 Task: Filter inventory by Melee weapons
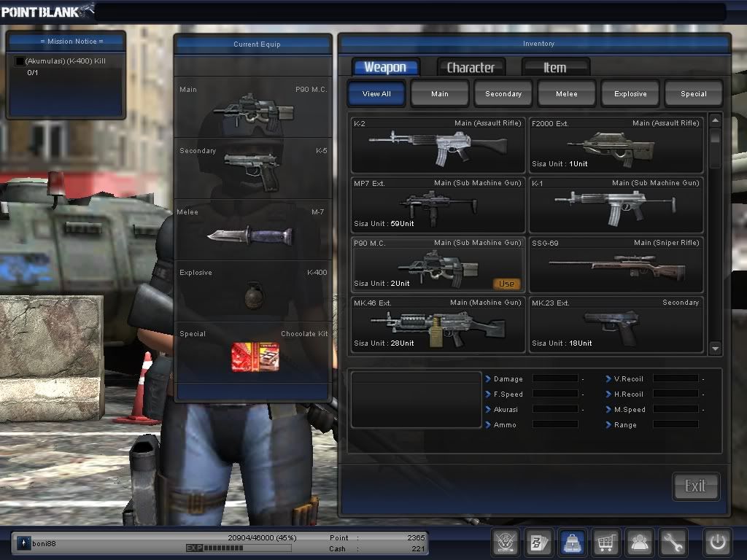(566, 93)
